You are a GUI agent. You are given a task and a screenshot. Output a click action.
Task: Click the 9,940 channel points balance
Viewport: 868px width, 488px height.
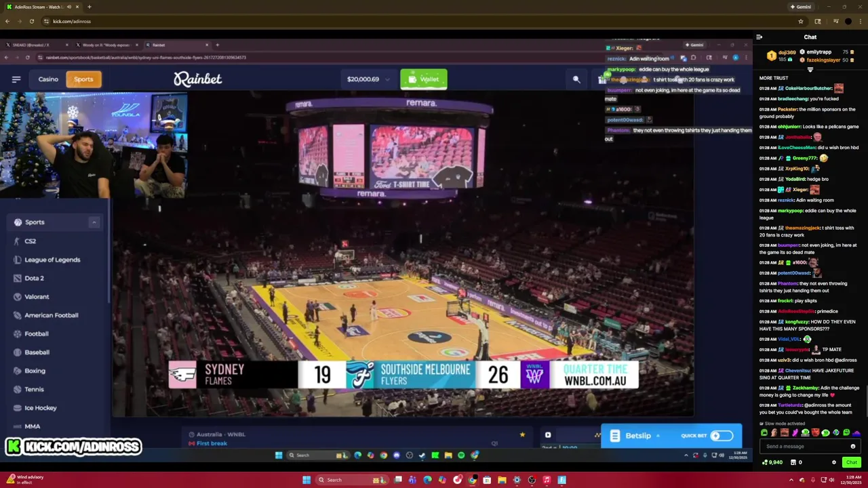[x=772, y=462]
